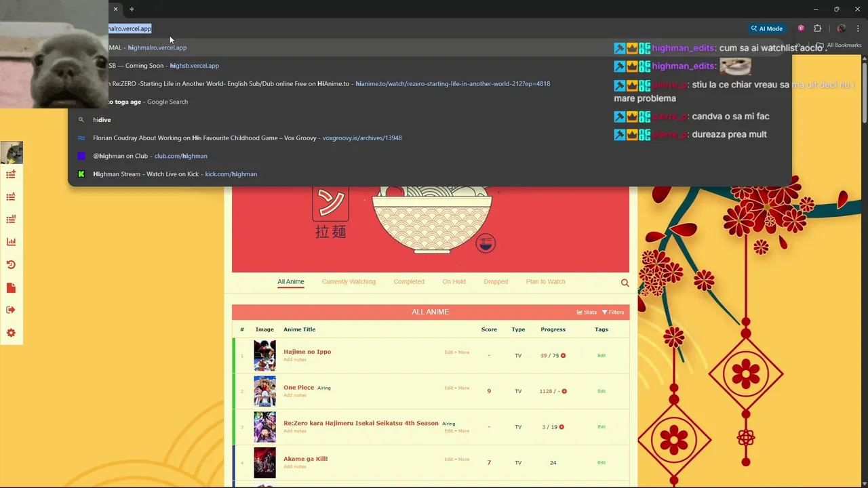Screen dimensions: 868x488
Task: Click More for Akame ga Kill!
Action: (464, 460)
